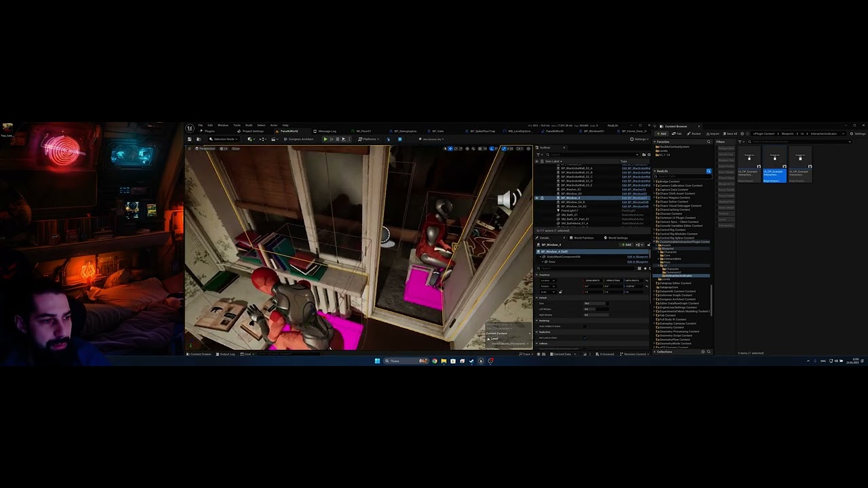
Task: Click the viewport Show button
Action: tap(235, 148)
